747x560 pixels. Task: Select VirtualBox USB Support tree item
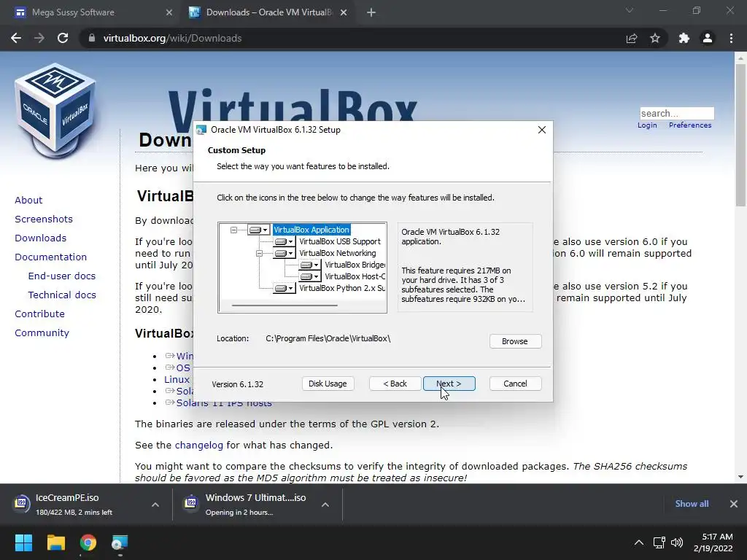pyautogui.click(x=340, y=241)
